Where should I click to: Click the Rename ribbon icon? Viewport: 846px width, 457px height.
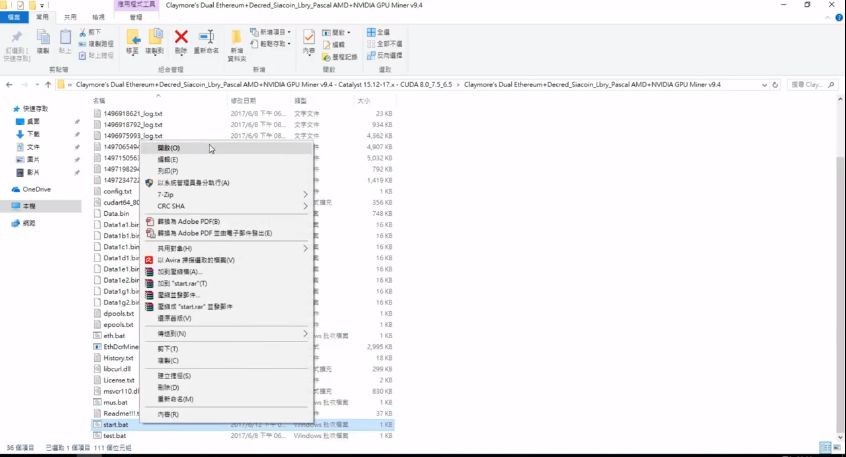[206, 37]
